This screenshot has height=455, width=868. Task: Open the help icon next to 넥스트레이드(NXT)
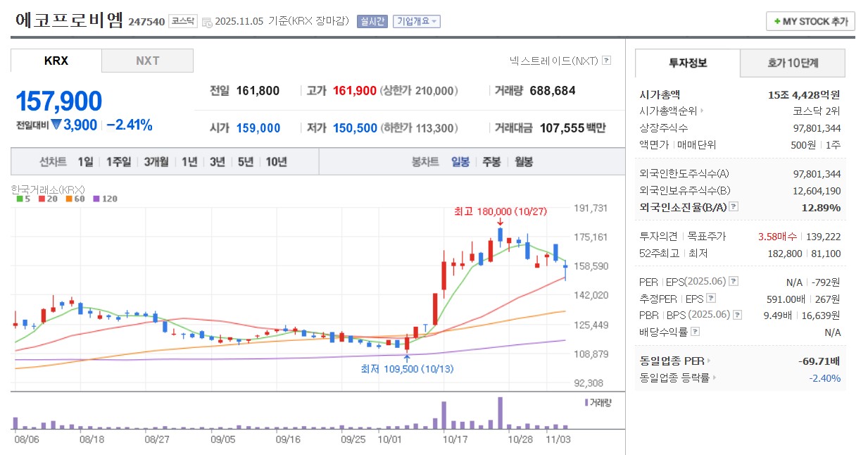click(605, 61)
